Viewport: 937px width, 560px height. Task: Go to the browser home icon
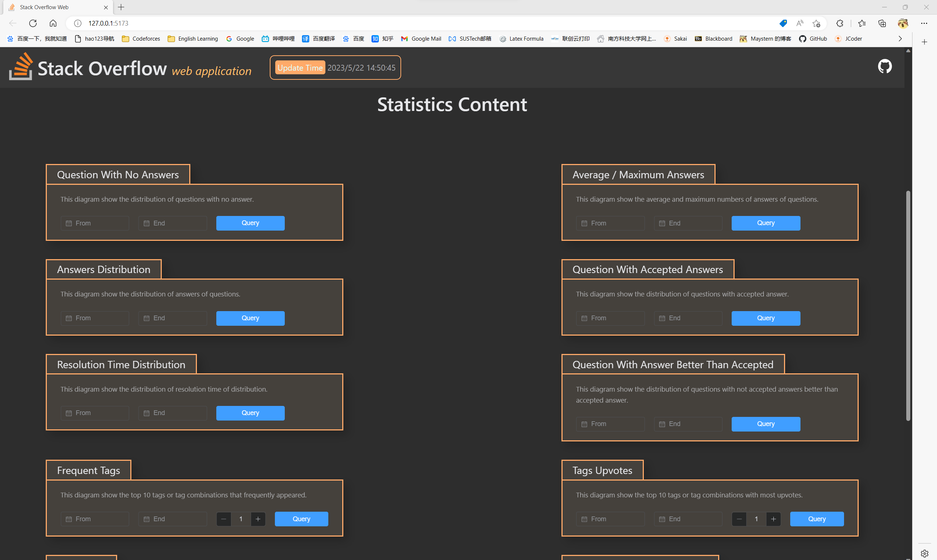(53, 23)
